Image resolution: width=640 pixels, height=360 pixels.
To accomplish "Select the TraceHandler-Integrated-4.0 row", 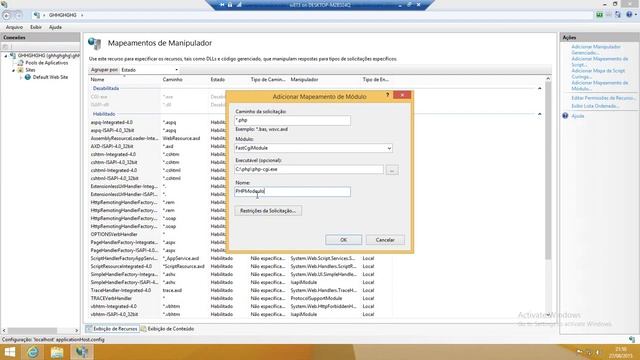I will click(240, 290).
